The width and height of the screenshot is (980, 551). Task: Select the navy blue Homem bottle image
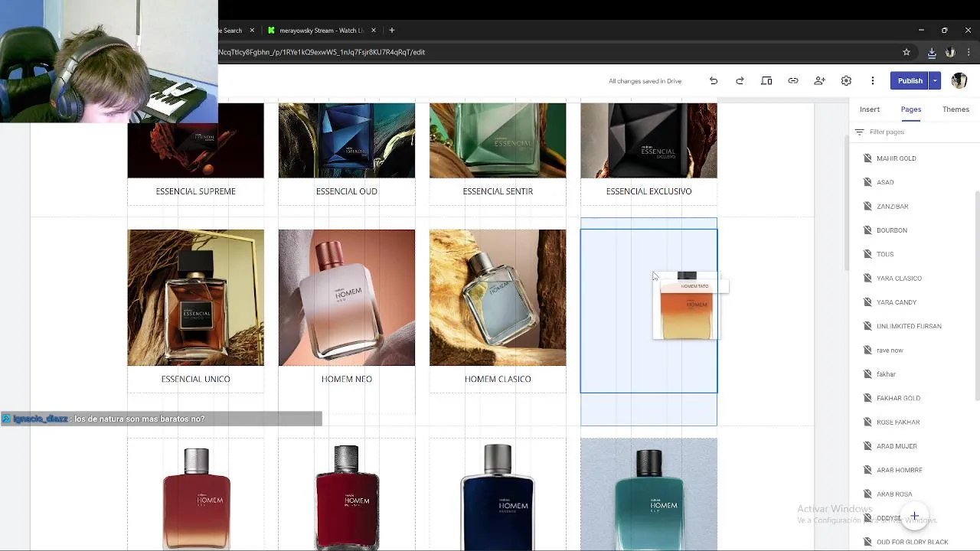(498, 494)
